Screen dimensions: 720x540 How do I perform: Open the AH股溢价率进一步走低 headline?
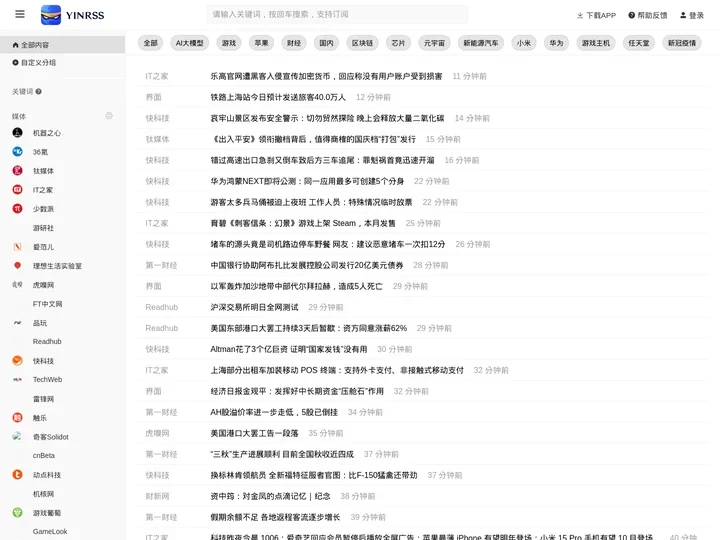(274, 412)
